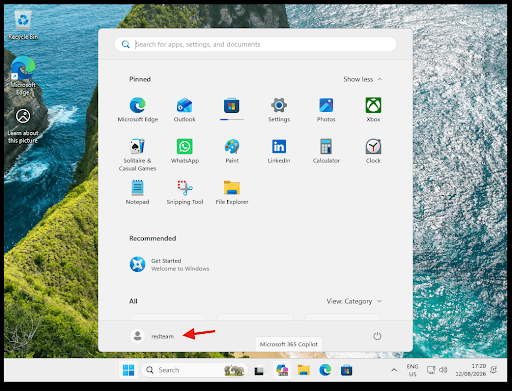Launch the Xbox app
Screen dimensions: 512x391
click(373, 110)
